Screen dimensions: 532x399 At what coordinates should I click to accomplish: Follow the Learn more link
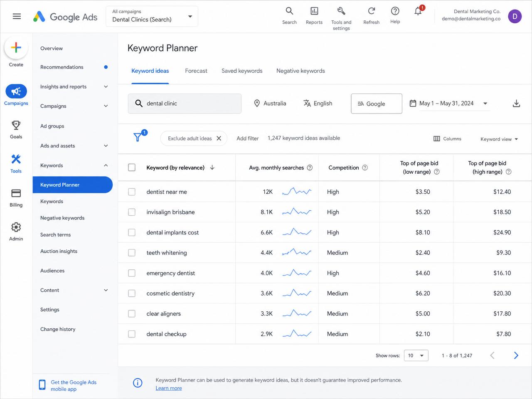(169, 388)
